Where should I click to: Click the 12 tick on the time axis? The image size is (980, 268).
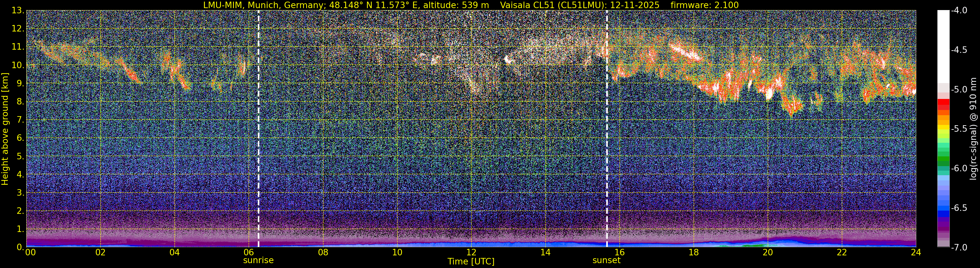[x=471, y=252]
